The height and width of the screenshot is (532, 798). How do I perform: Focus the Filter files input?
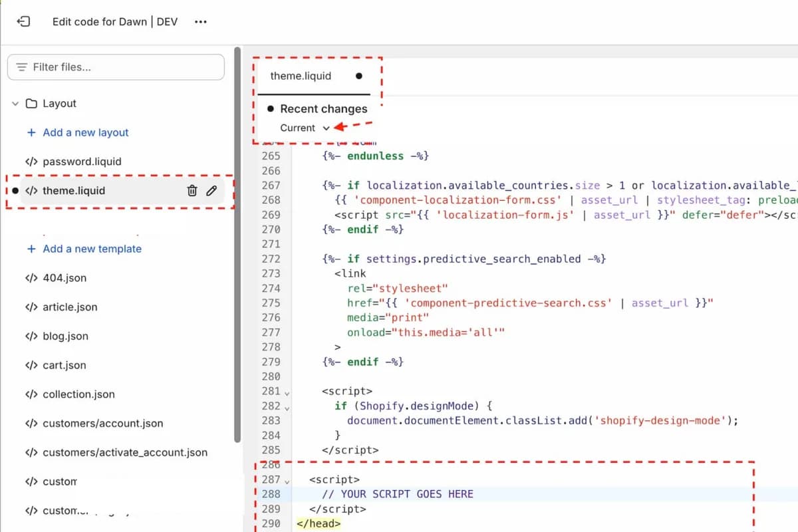pos(116,67)
